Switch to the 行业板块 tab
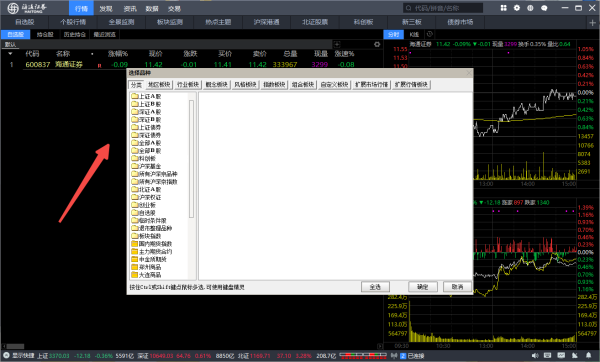600x362 pixels. 188,85
